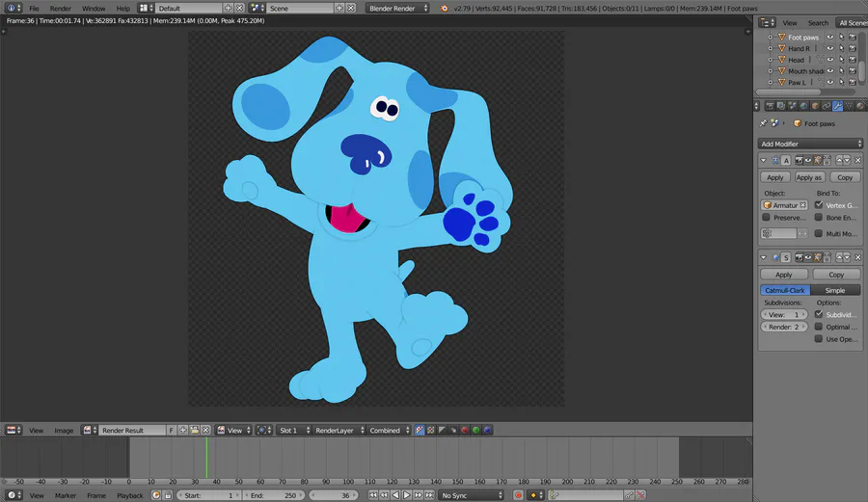Click the jump to end frame button

[x=429, y=495]
